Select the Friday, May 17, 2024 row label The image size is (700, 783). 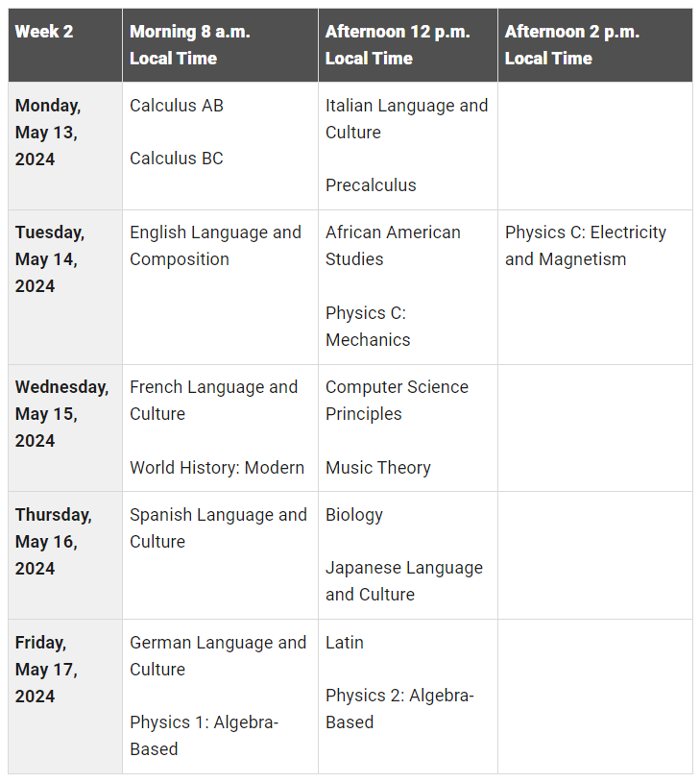click(46, 670)
